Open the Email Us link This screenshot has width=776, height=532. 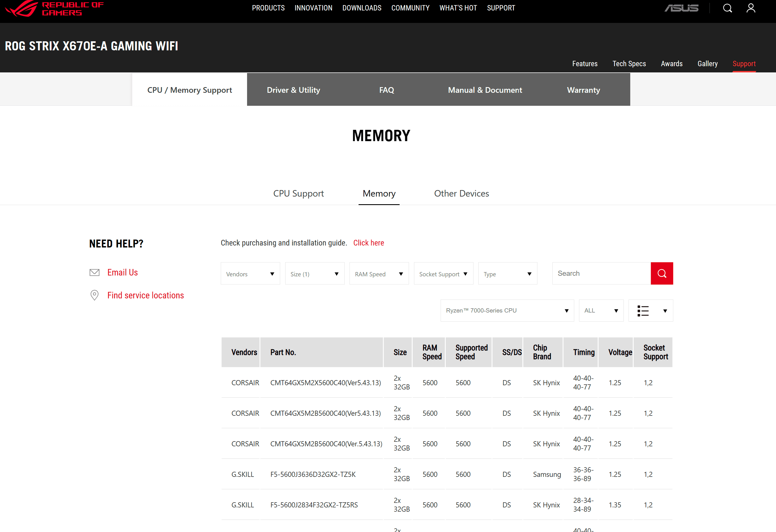pyautogui.click(x=123, y=272)
